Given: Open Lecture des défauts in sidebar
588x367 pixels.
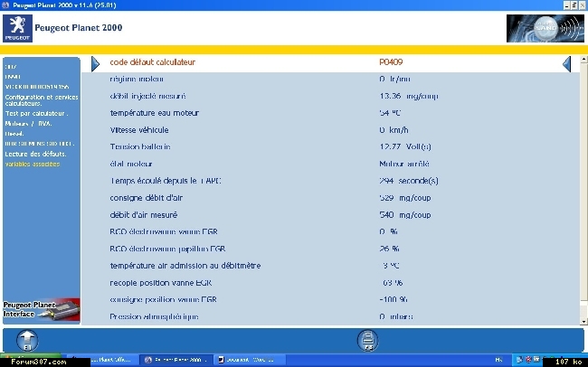Looking at the screenshot, I should pos(35,154).
